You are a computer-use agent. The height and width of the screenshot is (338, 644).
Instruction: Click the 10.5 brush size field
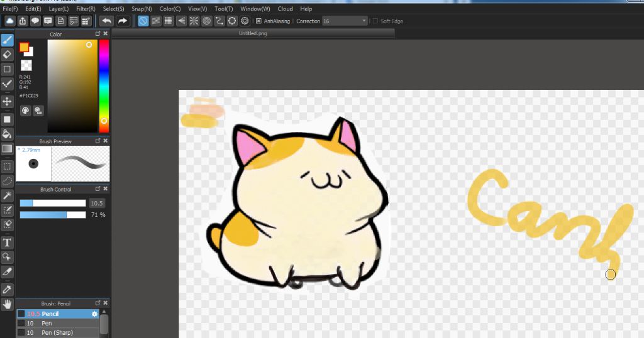tap(97, 203)
